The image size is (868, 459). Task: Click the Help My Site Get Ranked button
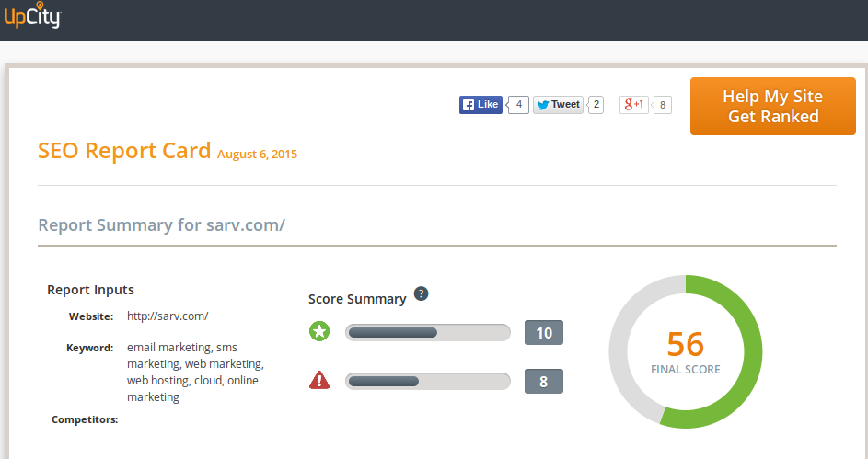coord(773,106)
